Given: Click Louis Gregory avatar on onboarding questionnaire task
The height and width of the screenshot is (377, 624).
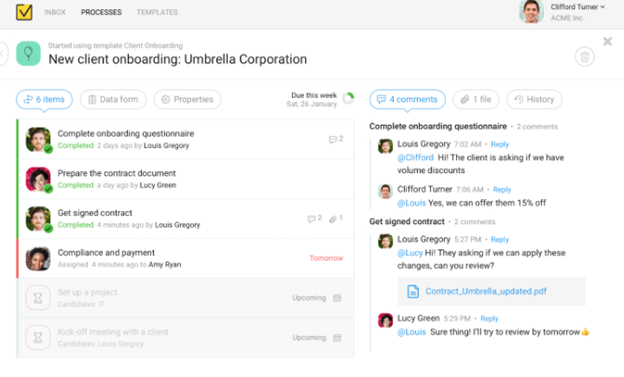Looking at the screenshot, I should (38, 139).
